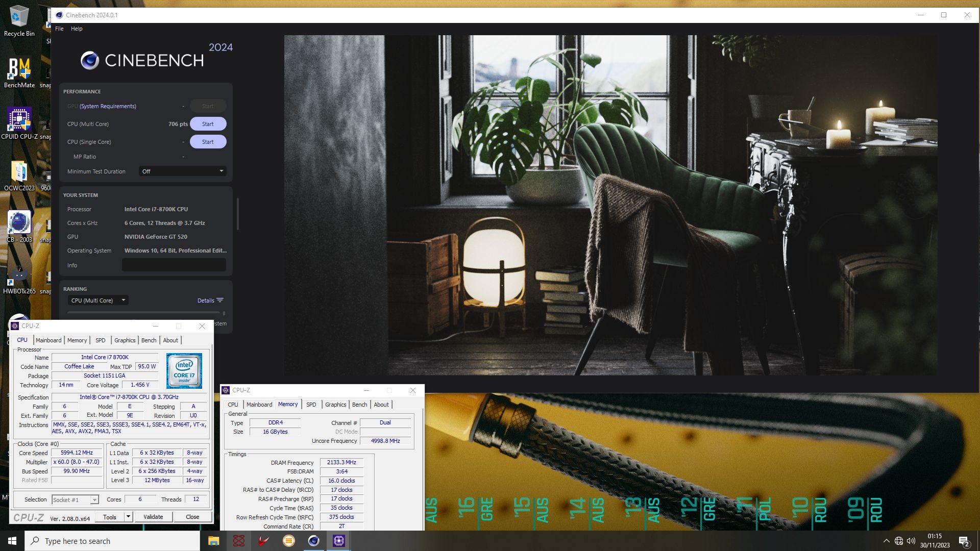The width and height of the screenshot is (980, 551).
Task: Open the CPUID CPU-Z desktop shortcut
Action: coord(19,123)
